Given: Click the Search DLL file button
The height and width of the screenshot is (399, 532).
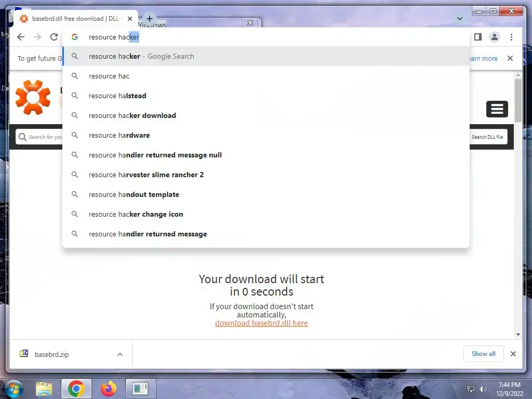Looking at the screenshot, I should click(487, 137).
